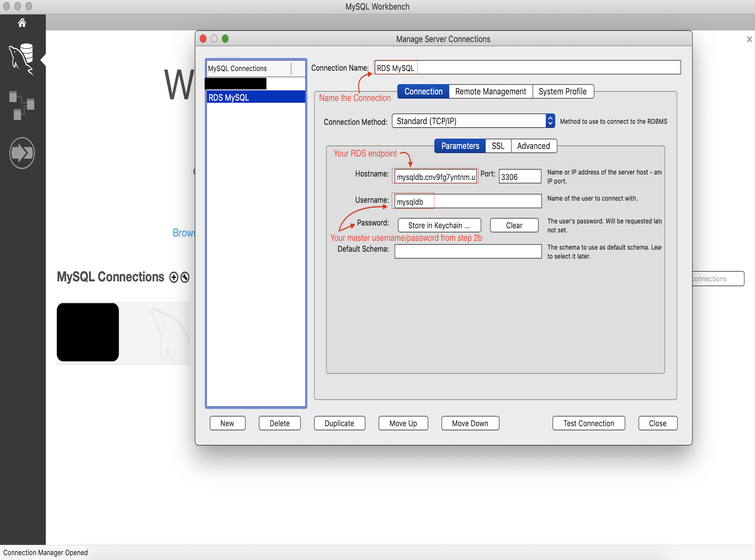Open the Models sidebar icon
755x560 pixels.
(x=22, y=105)
